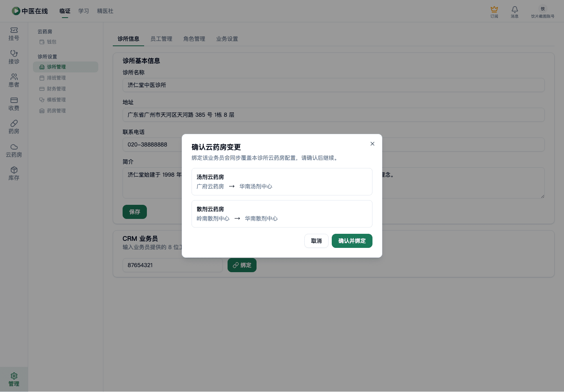Select the 角色管理 tab
The height and width of the screenshot is (392, 564).
tap(194, 39)
